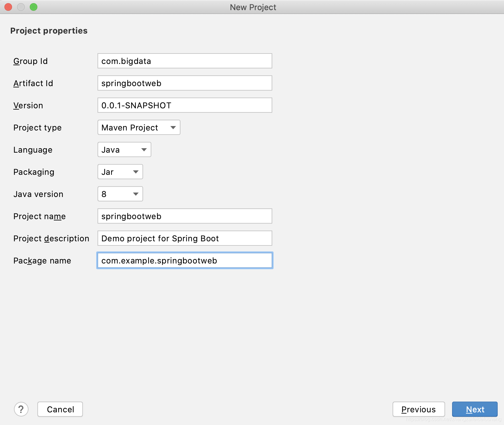Click the Package name field
Image resolution: width=504 pixels, height=425 pixels.
click(185, 260)
